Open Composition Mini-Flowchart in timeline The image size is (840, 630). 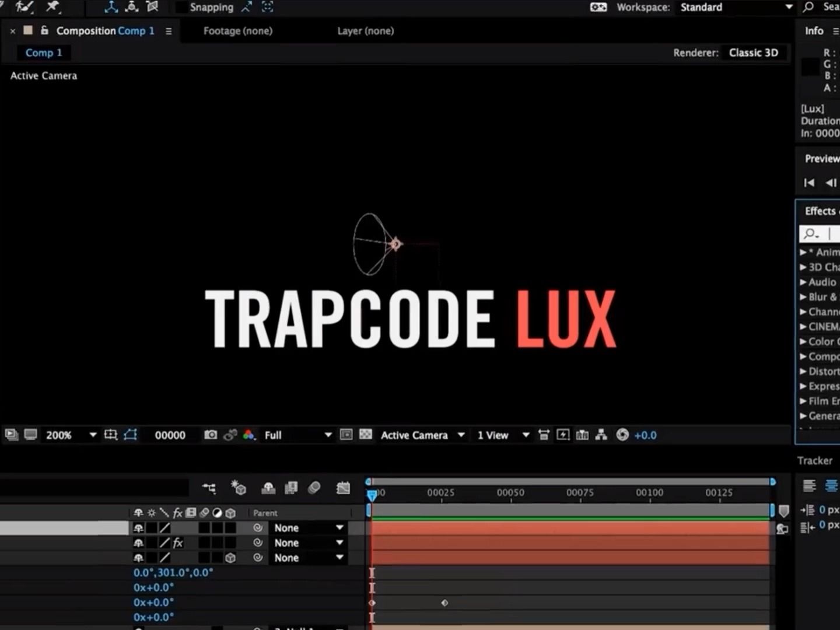209,488
